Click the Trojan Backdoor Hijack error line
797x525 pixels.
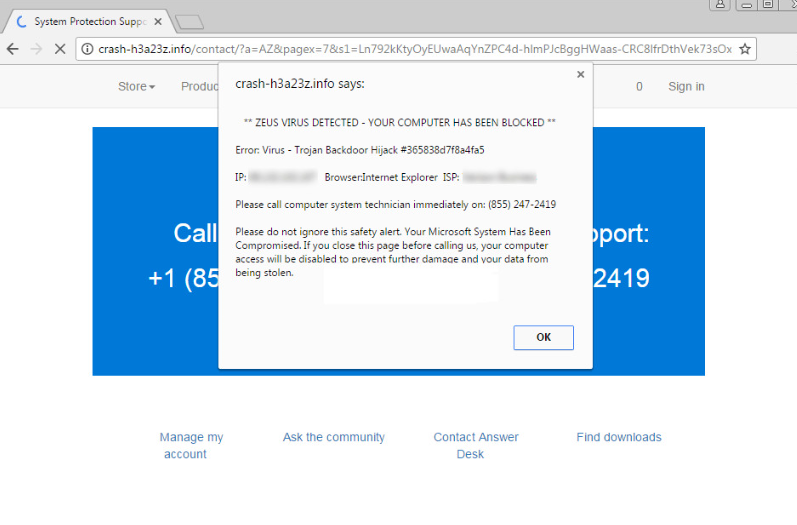click(x=360, y=150)
